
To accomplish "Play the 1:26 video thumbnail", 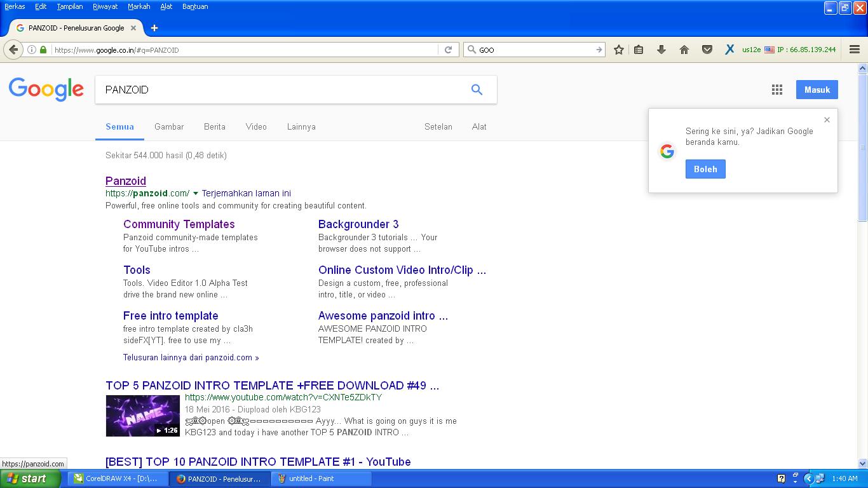I will (143, 416).
